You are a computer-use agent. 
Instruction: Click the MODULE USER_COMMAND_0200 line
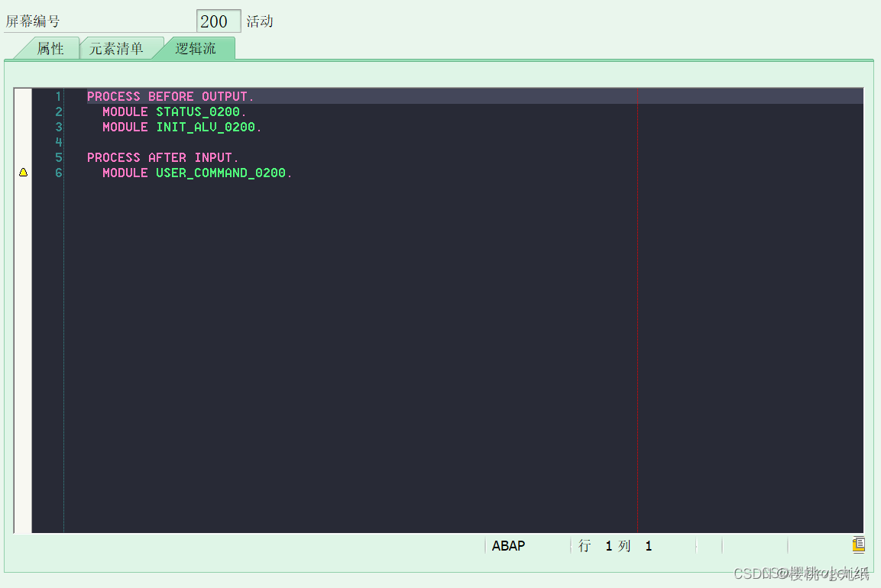196,173
